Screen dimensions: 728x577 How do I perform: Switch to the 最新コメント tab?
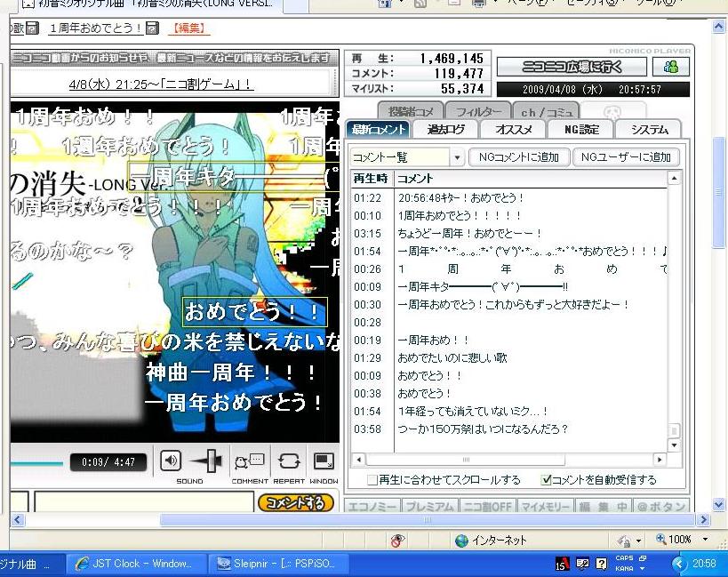(379, 130)
